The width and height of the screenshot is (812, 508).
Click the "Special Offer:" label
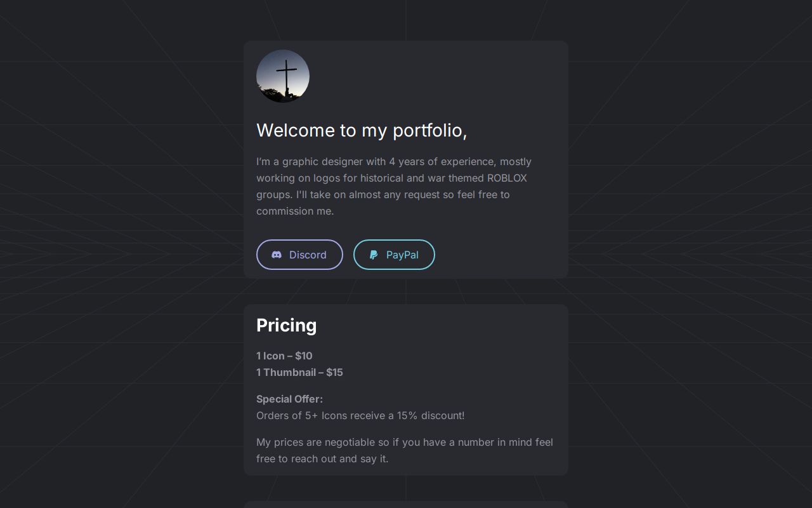pyautogui.click(x=289, y=399)
